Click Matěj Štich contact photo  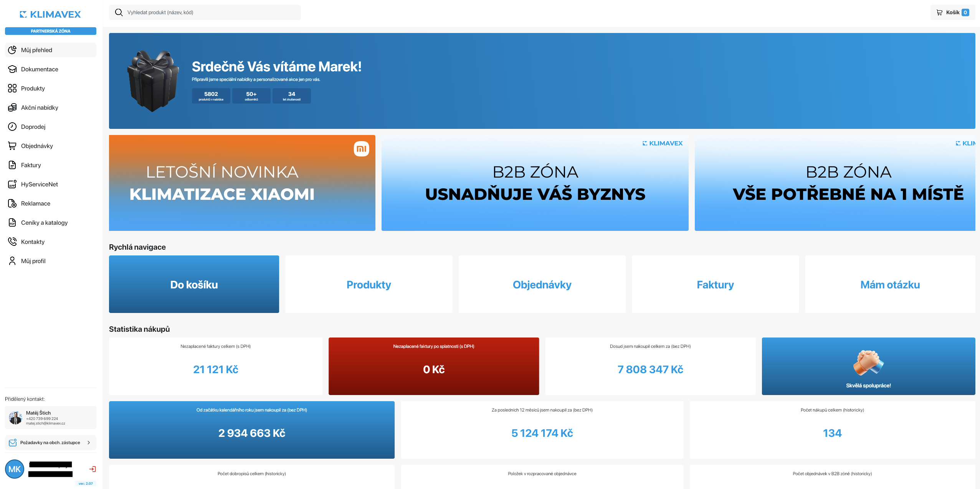pyautogui.click(x=15, y=418)
